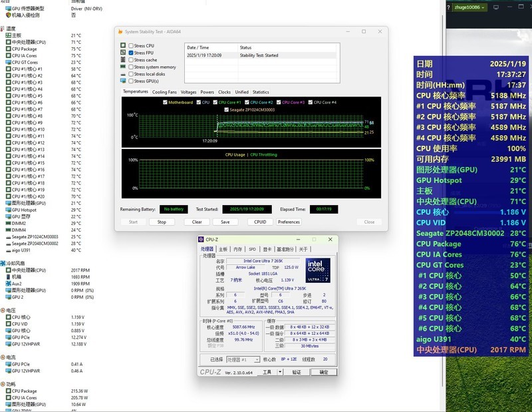
Task: Click the Stress CPU chip icon
Action: point(122,46)
